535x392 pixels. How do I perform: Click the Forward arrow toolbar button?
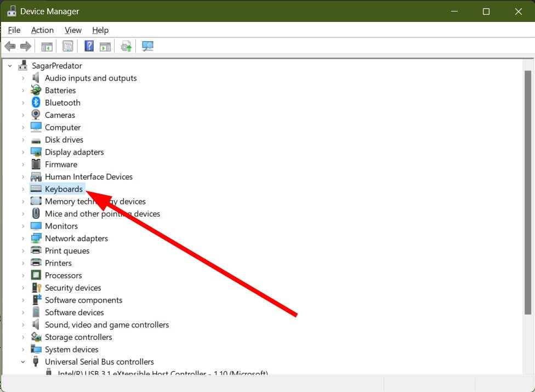(x=26, y=46)
